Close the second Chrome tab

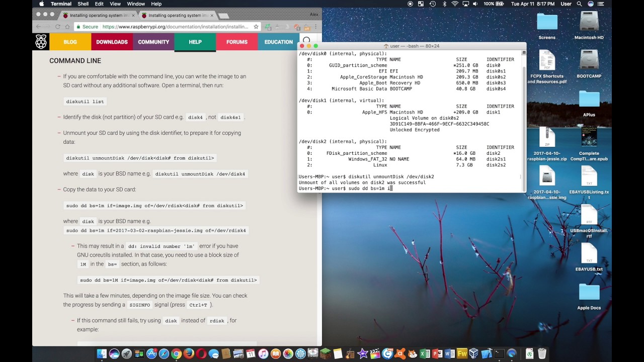(212, 15)
